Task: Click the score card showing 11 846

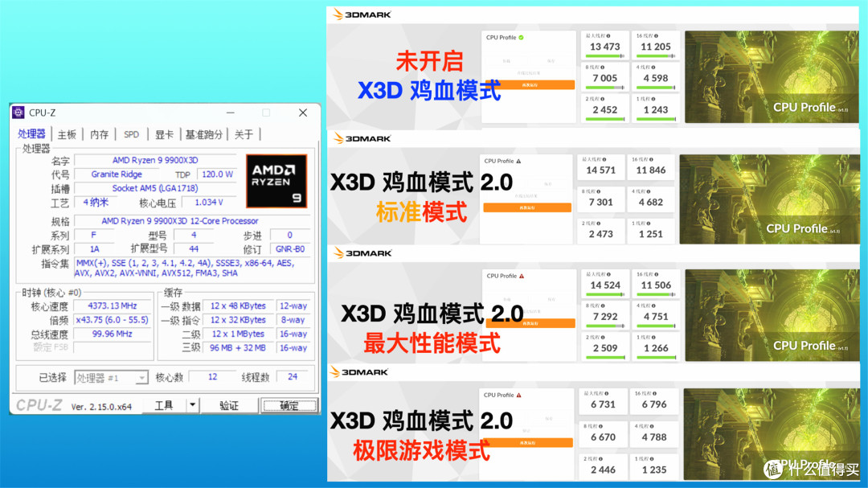Action: point(651,167)
